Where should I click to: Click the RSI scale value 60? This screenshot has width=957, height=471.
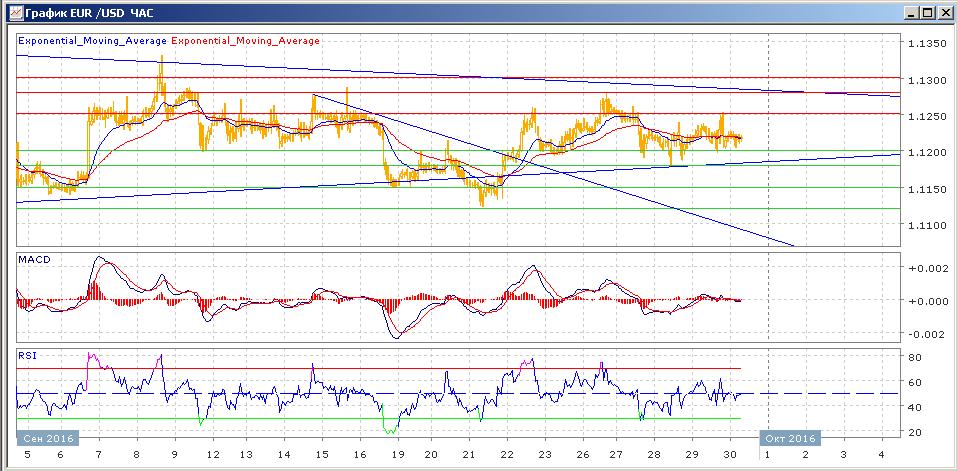tap(914, 382)
